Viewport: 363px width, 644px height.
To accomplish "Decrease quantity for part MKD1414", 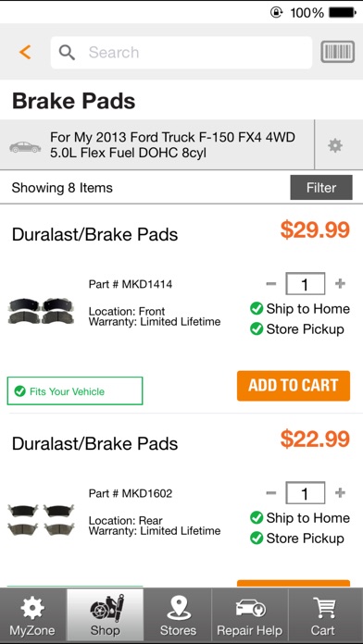I will (x=271, y=283).
